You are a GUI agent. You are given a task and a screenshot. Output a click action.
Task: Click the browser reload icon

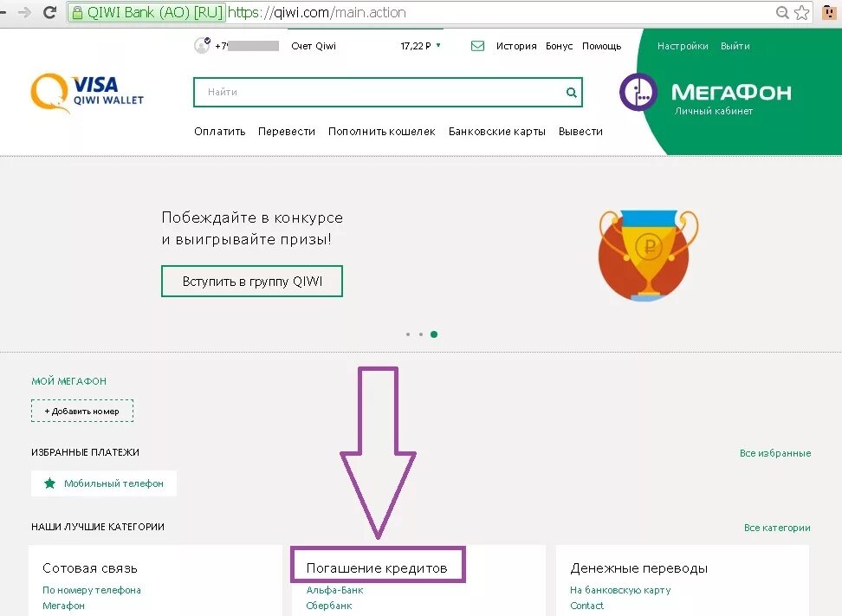click(50, 12)
